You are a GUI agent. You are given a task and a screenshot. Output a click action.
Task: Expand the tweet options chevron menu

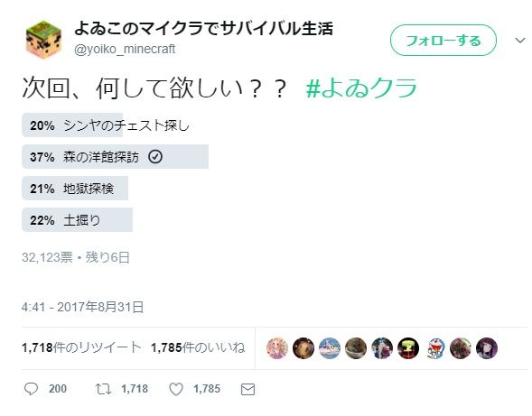click(519, 41)
